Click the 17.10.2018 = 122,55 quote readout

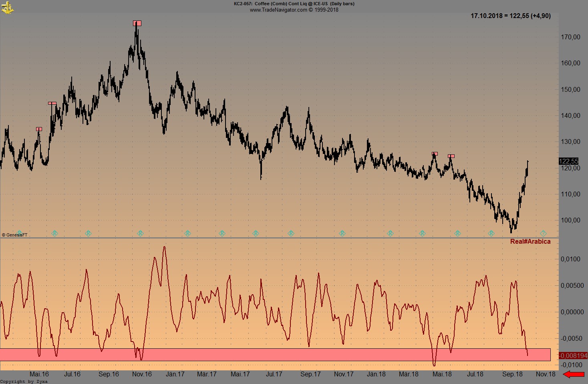click(511, 16)
